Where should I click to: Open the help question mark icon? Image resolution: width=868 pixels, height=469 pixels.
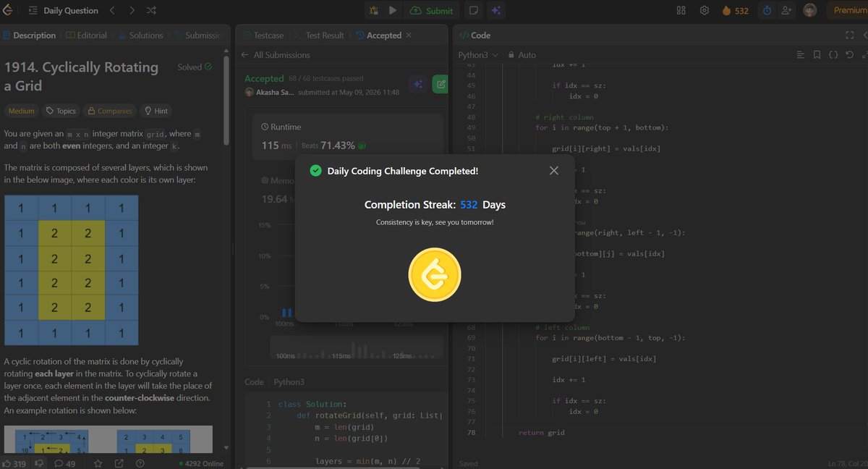(140, 463)
